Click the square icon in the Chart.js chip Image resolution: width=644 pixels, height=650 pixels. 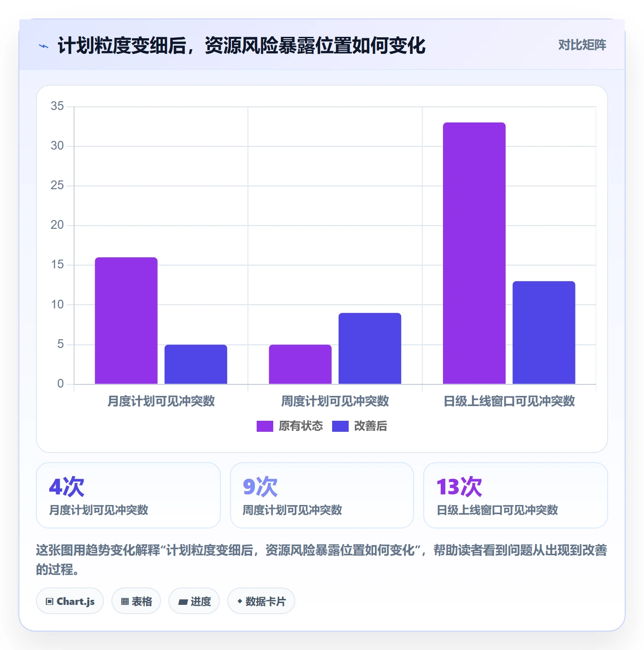[50, 602]
